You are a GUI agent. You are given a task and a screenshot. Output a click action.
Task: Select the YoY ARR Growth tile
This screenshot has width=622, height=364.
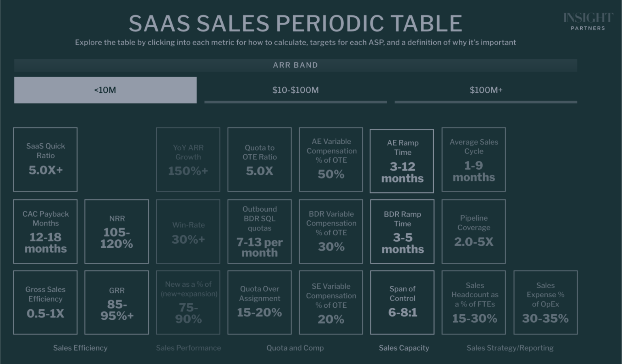coord(188,159)
